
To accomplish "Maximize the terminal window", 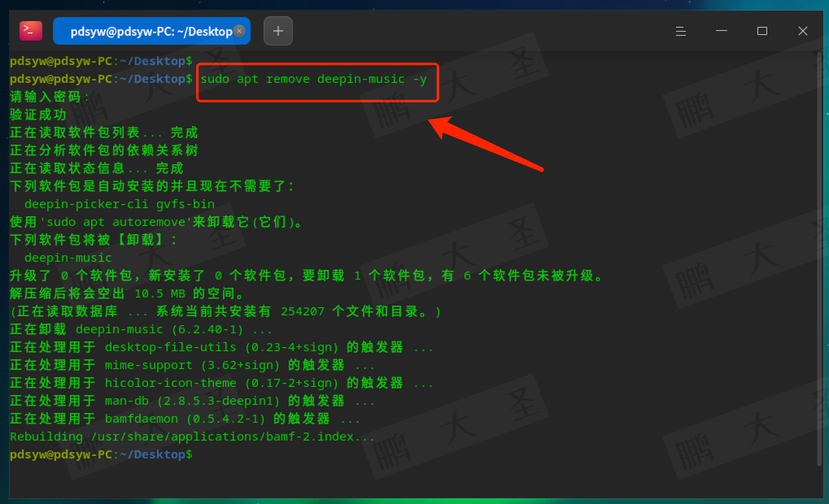I will 762,31.
